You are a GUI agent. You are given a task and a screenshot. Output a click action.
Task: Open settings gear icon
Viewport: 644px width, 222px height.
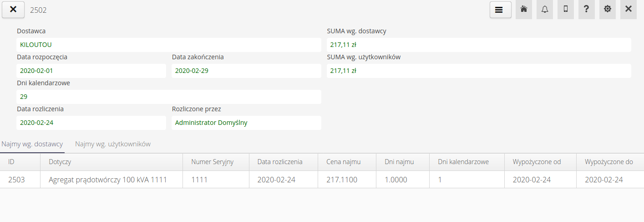(608, 10)
